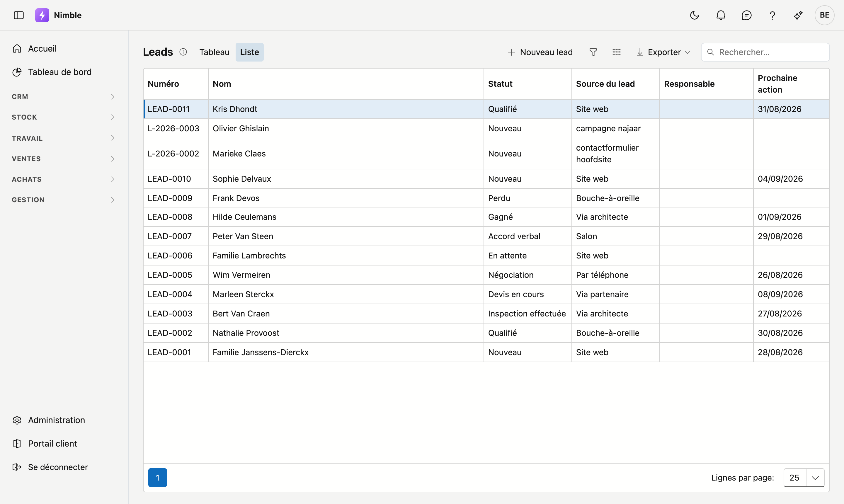The height and width of the screenshot is (504, 844).
Task: Open lead L-2026-0003
Action: 173,128
